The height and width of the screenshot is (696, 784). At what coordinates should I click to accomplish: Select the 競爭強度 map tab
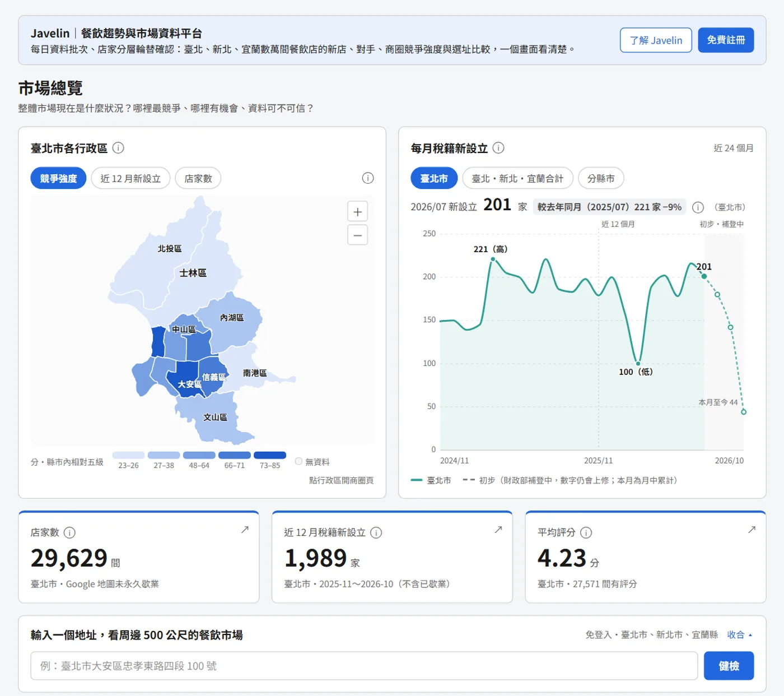(x=58, y=178)
